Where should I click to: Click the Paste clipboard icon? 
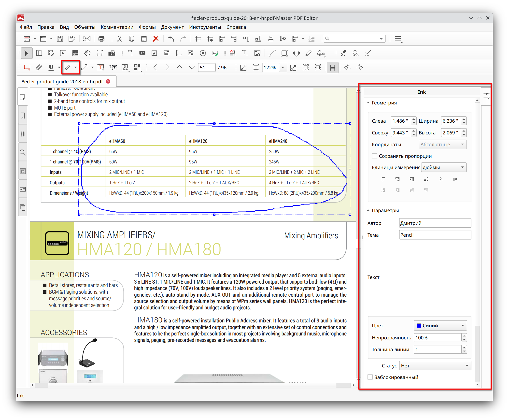(x=144, y=39)
